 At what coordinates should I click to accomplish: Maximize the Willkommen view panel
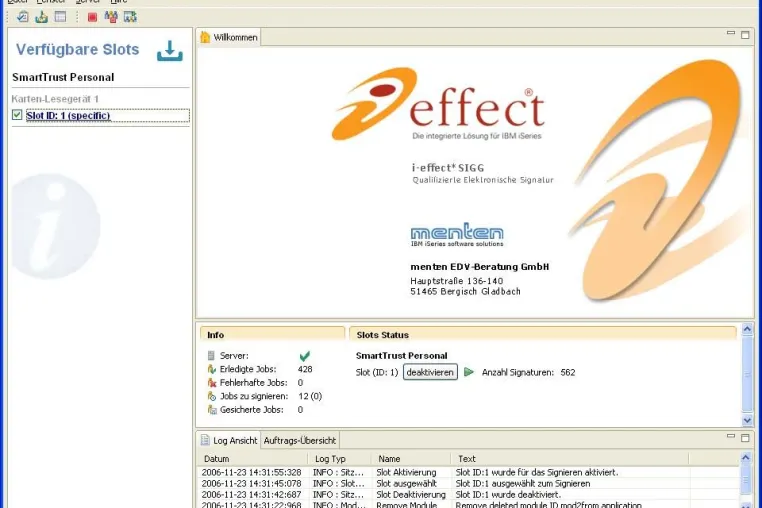[745, 35]
